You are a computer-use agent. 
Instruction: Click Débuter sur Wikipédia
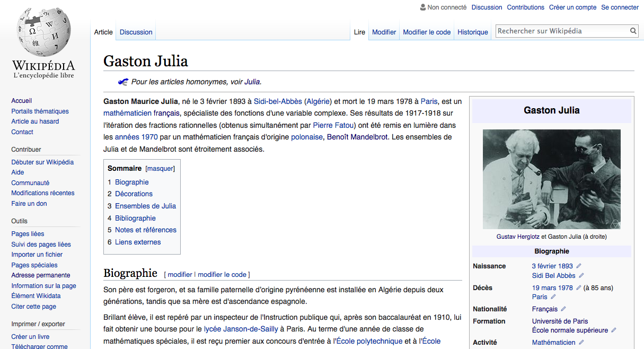[43, 162]
